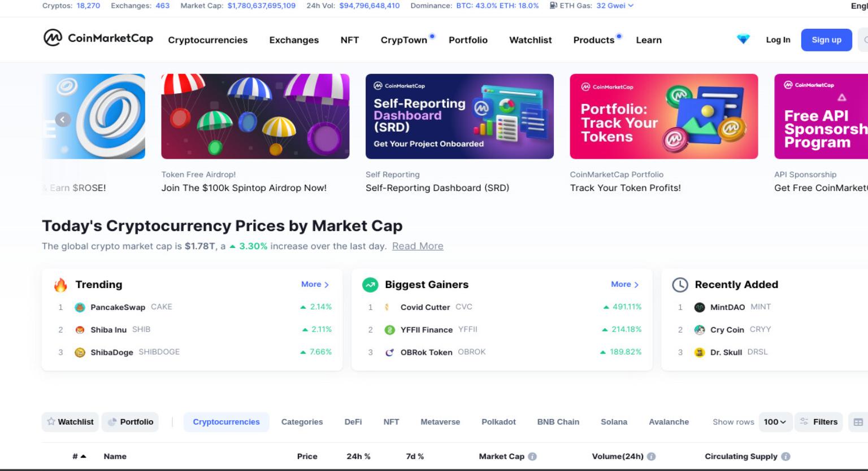Click the BTC 43.0% ETH 18.0% dominance link
This screenshot has height=471, width=868.
point(497,6)
